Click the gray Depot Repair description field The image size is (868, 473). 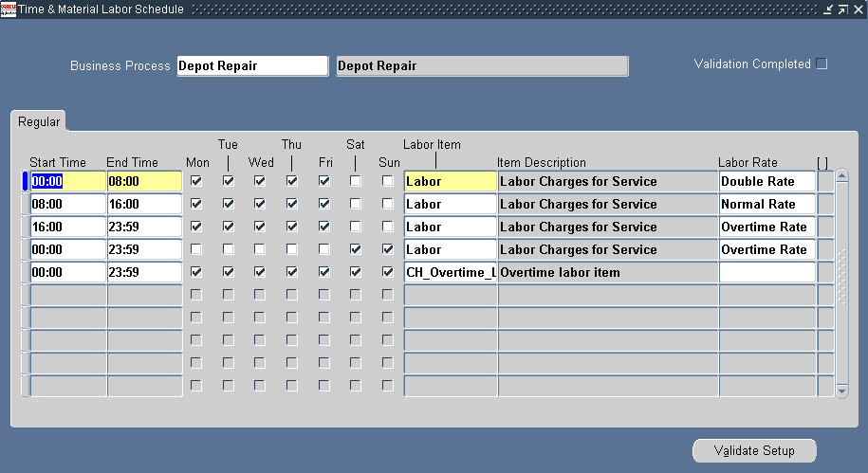click(482, 65)
